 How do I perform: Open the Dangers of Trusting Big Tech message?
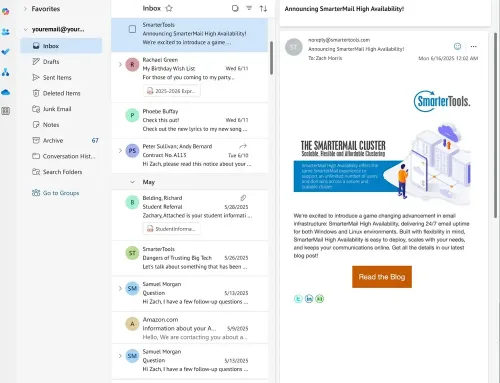(x=190, y=258)
